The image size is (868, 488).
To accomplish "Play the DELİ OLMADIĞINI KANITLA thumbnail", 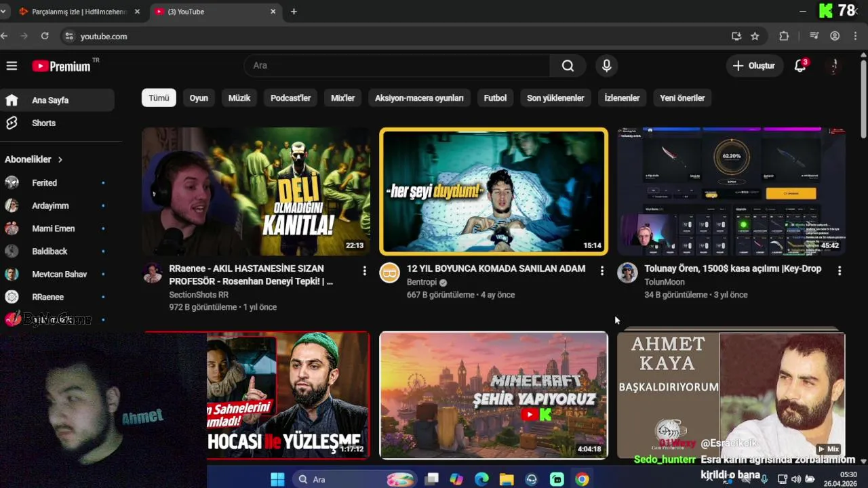I will click(256, 192).
